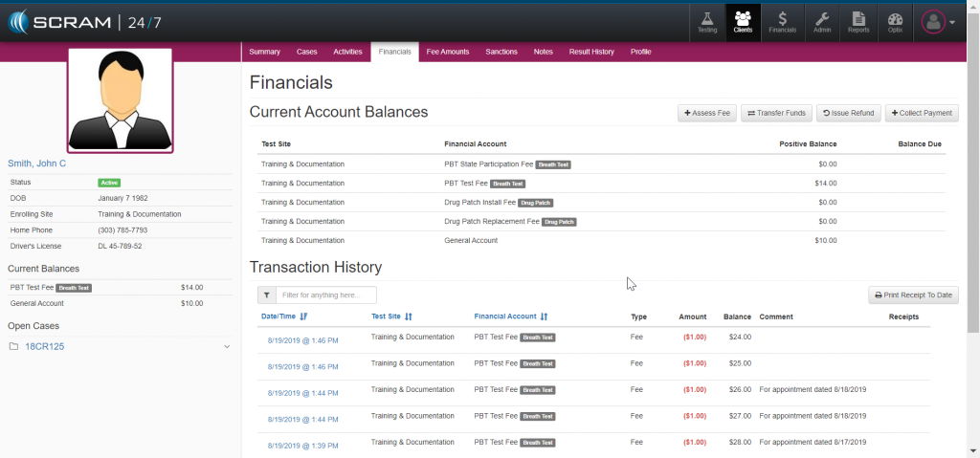The height and width of the screenshot is (458, 980).
Task: Switch to the Fee Amounts tab
Action: pos(447,52)
